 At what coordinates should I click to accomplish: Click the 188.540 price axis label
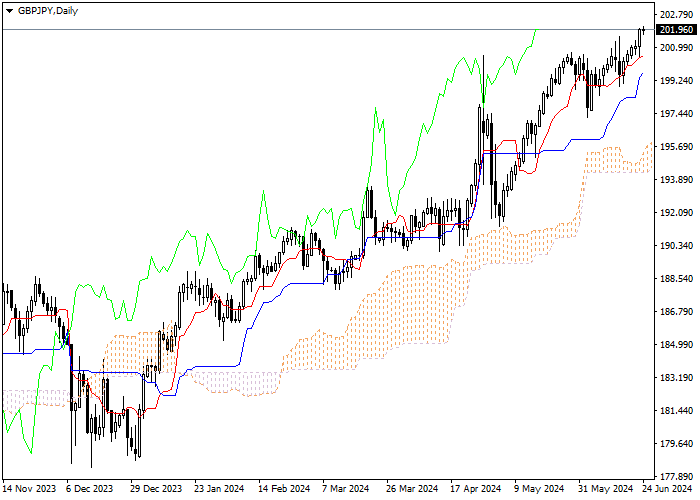pyautogui.click(x=676, y=279)
